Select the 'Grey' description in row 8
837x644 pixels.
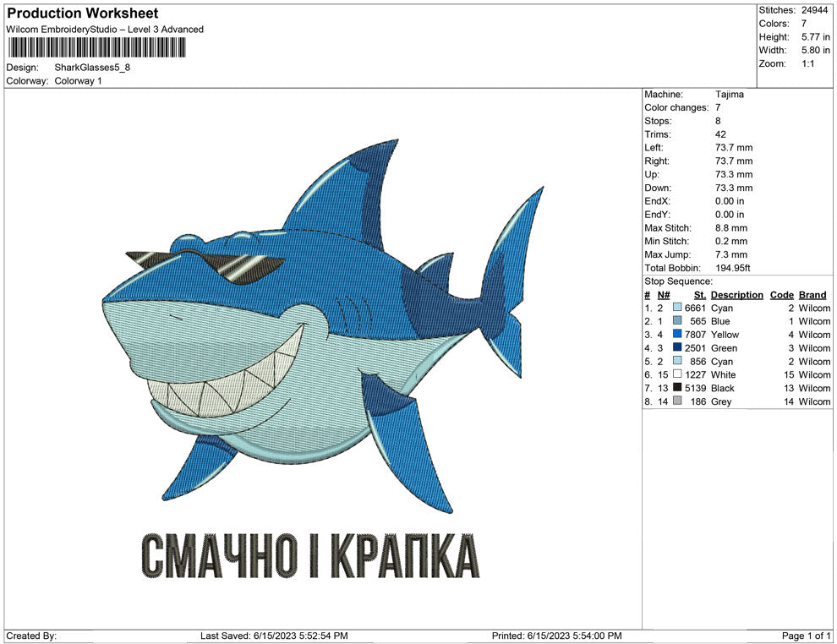tap(721, 401)
